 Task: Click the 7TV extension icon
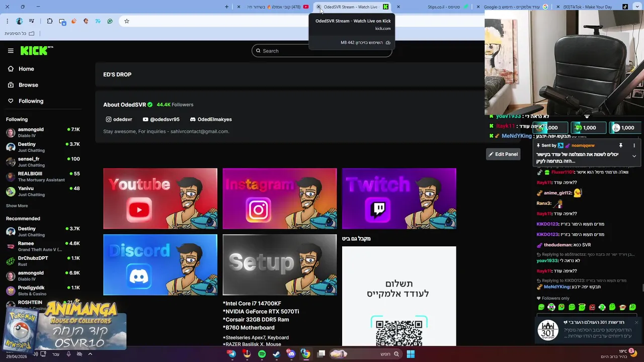click(x=98, y=21)
